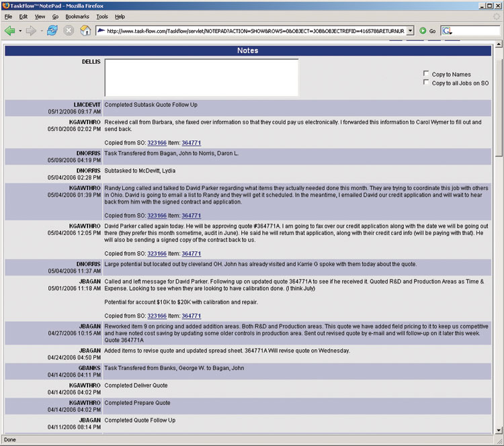This screenshot has height=446, width=504.
Task: Select note 'Task Transfered from Bagan, John to Norris'
Action: (171, 153)
